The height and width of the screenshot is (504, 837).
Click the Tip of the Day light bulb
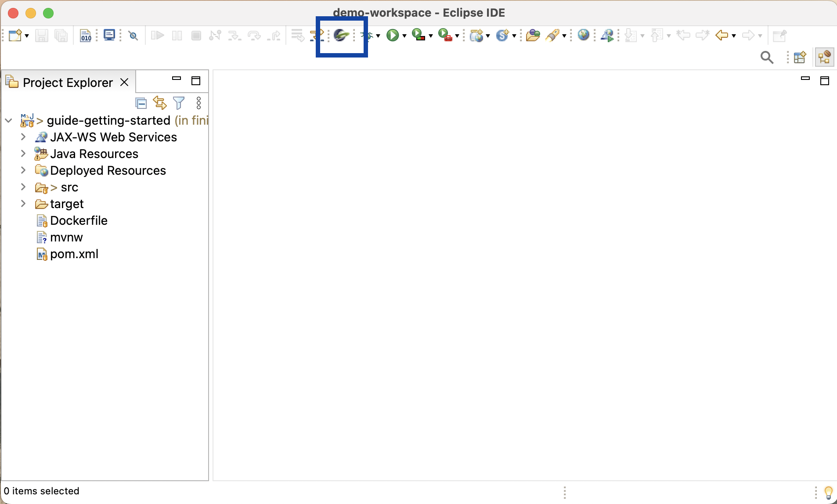[x=828, y=493]
